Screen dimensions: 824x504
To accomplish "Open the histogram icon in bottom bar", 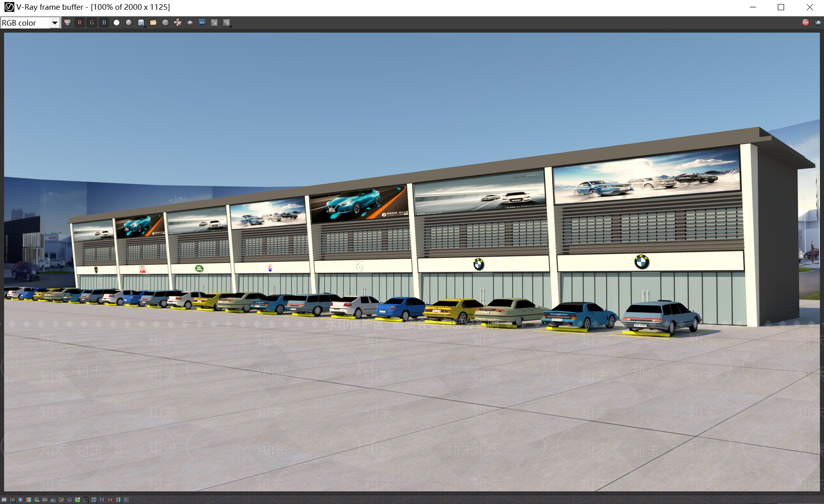I will pos(53,499).
